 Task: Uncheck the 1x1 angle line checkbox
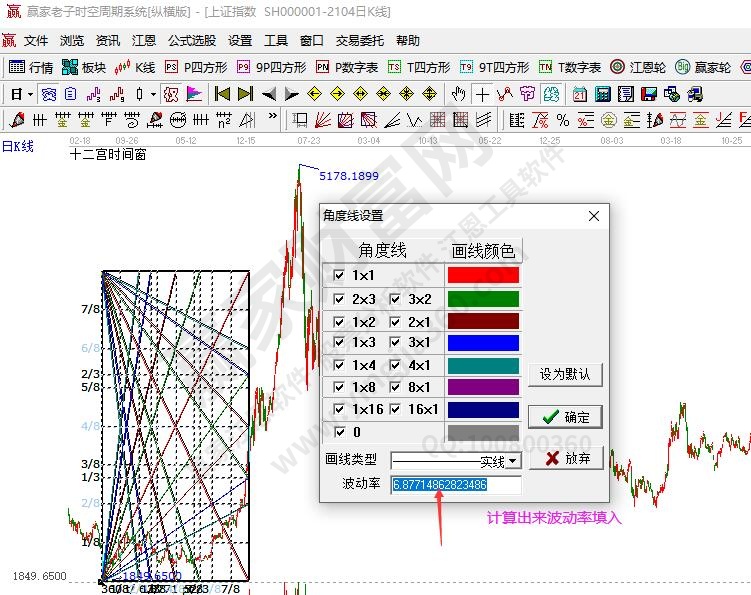tap(339, 275)
